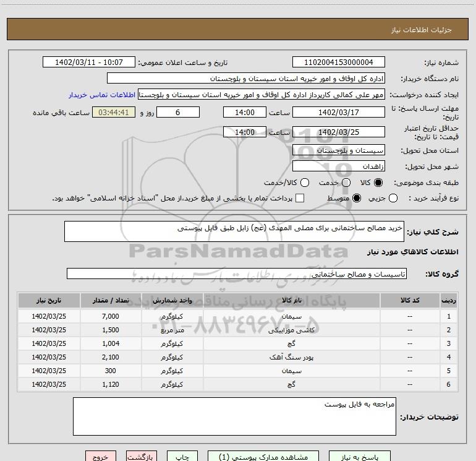Click the واحد شمارش column header
This screenshot has height=461, width=476.
[x=172, y=301]
